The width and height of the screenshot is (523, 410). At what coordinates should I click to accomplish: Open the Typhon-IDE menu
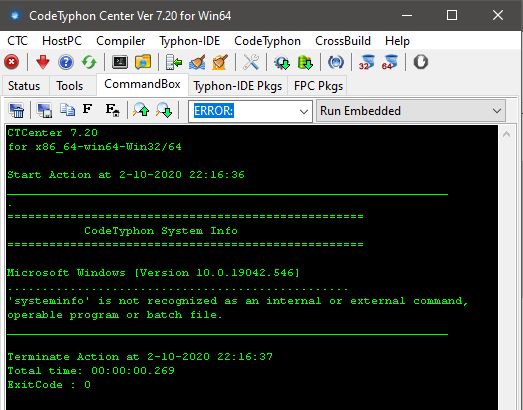tap(189, 41)
